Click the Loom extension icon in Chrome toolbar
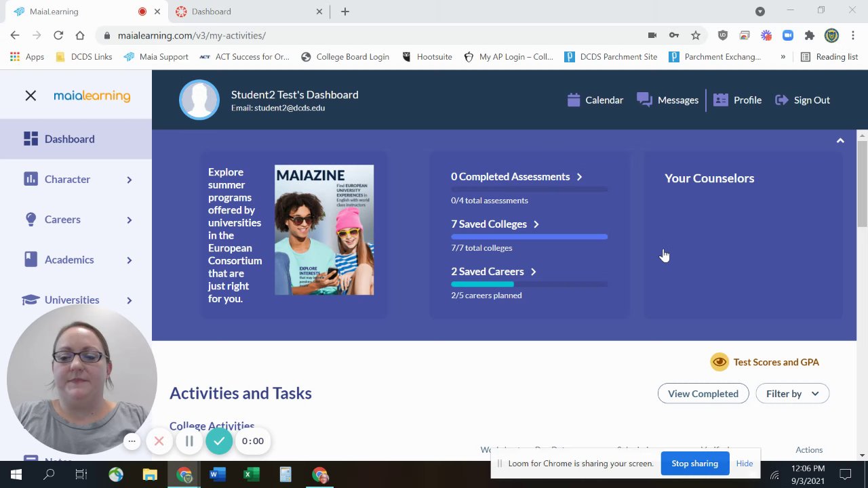Viewport: 868px width, 488px height. click(x=766, y=35)
